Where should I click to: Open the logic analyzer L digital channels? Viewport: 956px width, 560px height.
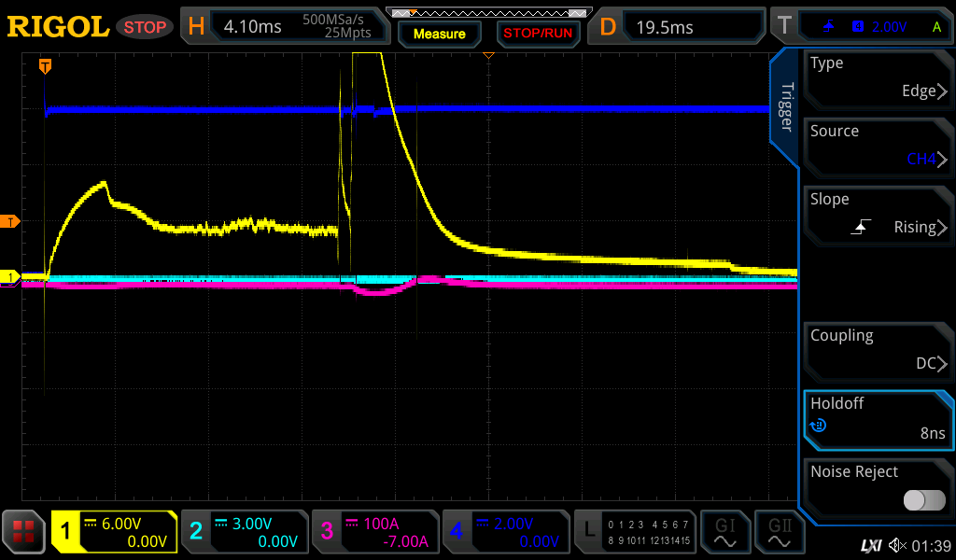[x=635, y=533]
